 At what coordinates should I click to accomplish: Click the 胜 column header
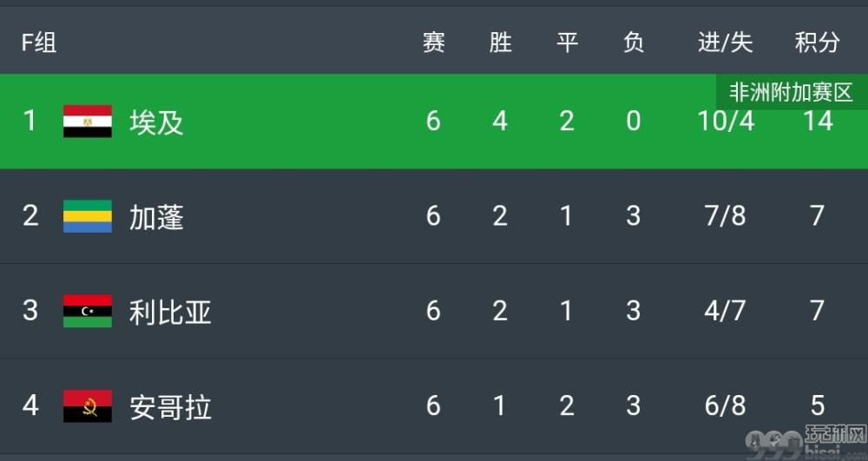click(501, 42)
